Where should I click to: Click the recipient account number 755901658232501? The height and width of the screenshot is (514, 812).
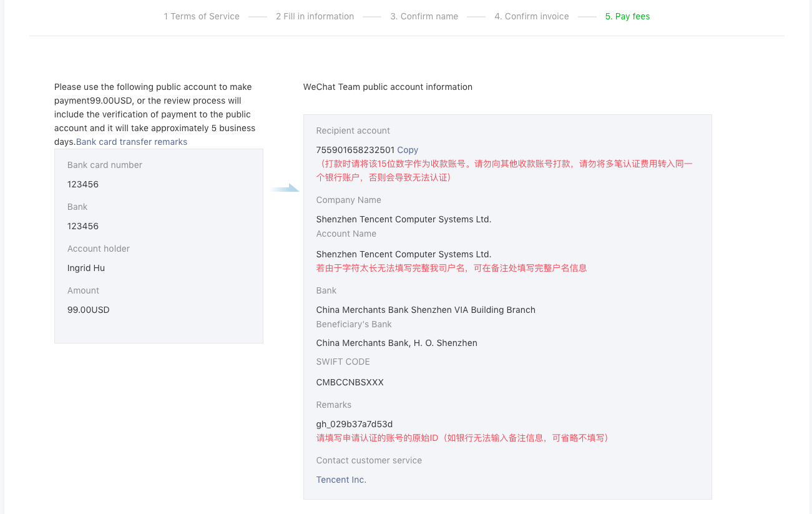click(x=355, y=150)
